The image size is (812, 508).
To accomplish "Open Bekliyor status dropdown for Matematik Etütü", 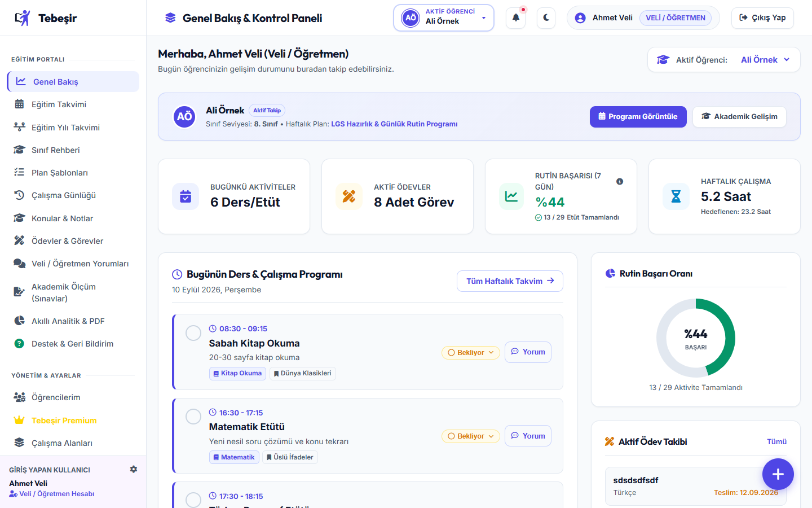I will (x=471, y=436).
